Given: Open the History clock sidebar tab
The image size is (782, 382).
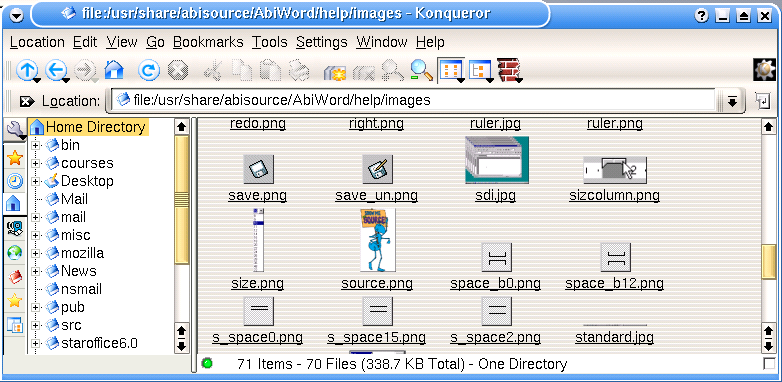Looking at the screenshot, I should (x=14, y=181).
